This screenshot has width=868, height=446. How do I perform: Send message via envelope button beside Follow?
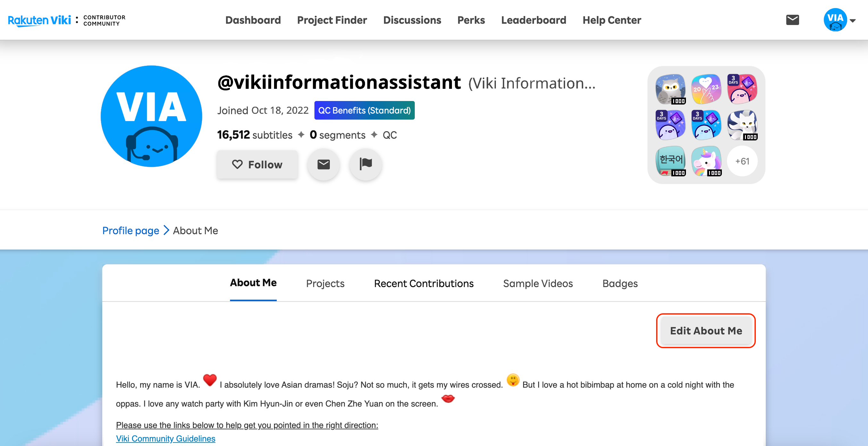tap(323, 164)
